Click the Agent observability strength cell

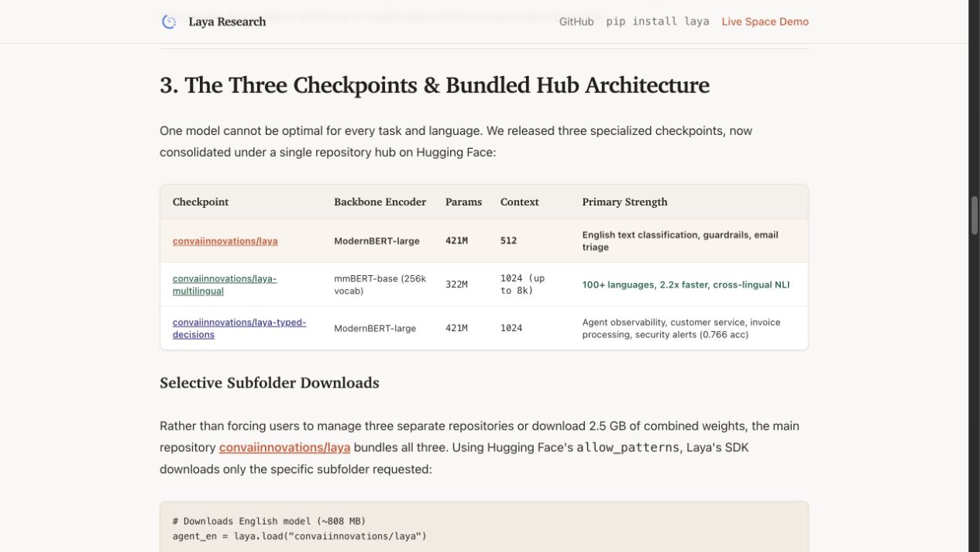[681, 328]
